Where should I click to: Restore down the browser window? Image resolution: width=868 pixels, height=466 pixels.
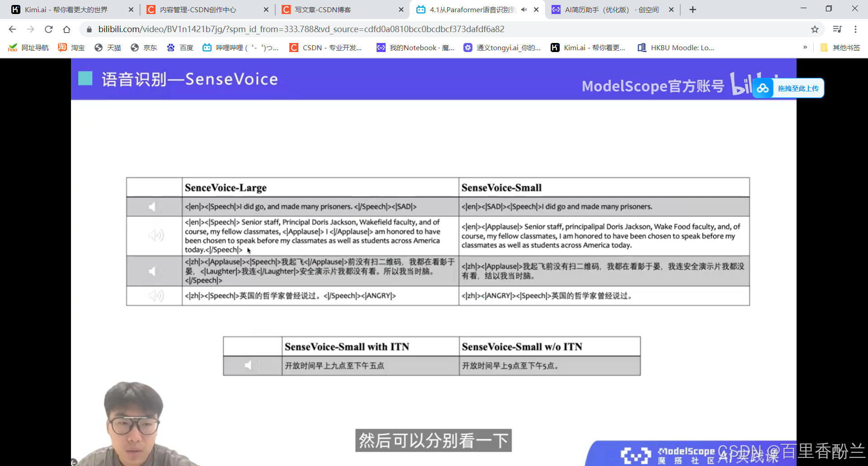[x=829, y=9]
